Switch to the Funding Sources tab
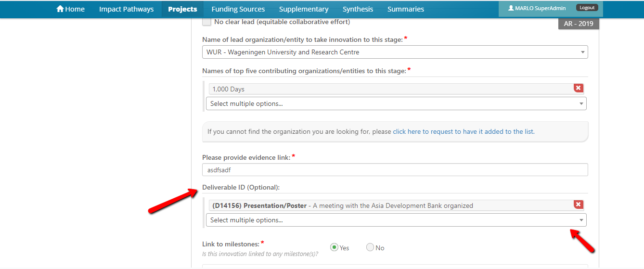 [238, 9]
